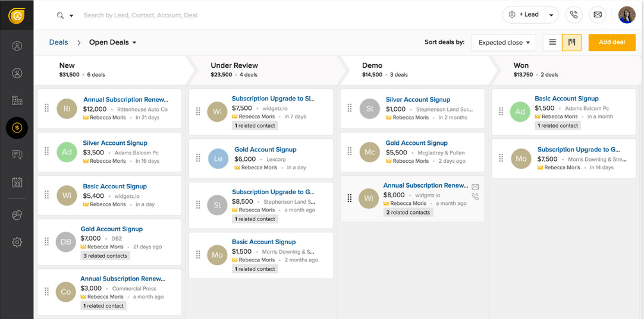Image resolution: width=644 pixels, height=319 pixels.
Task: Click the + Lead button
Action: coord(523,15)
